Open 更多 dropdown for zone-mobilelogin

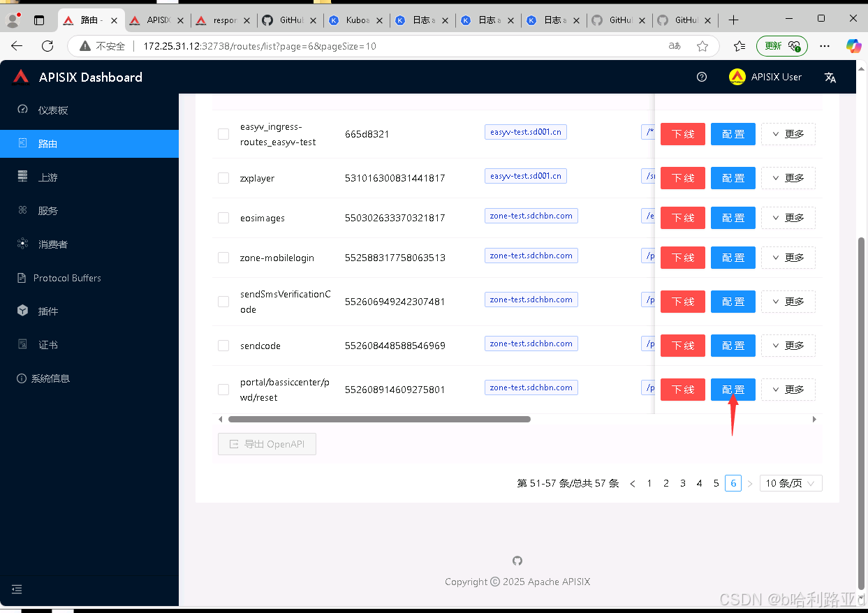click(x=788, y=258)
